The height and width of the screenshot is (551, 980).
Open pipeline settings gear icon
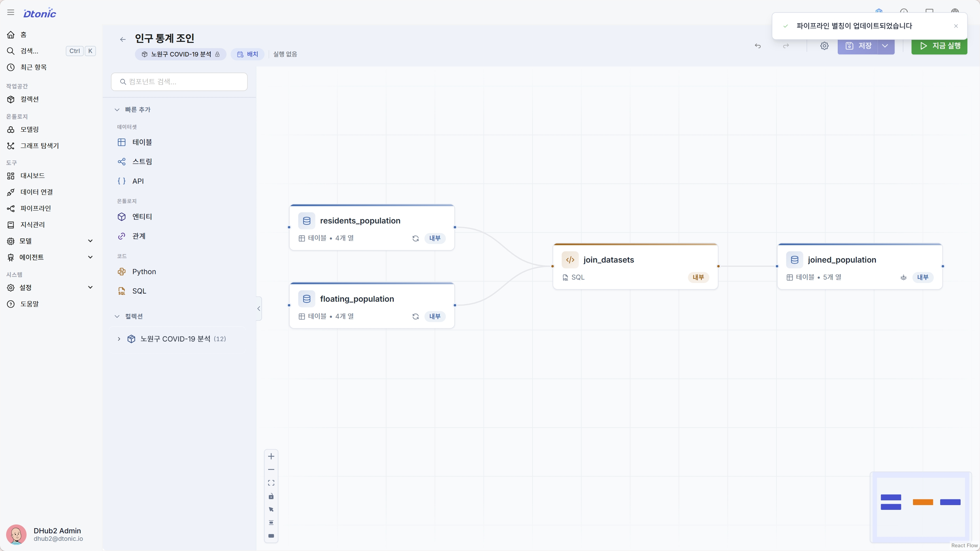pos(824,46)
